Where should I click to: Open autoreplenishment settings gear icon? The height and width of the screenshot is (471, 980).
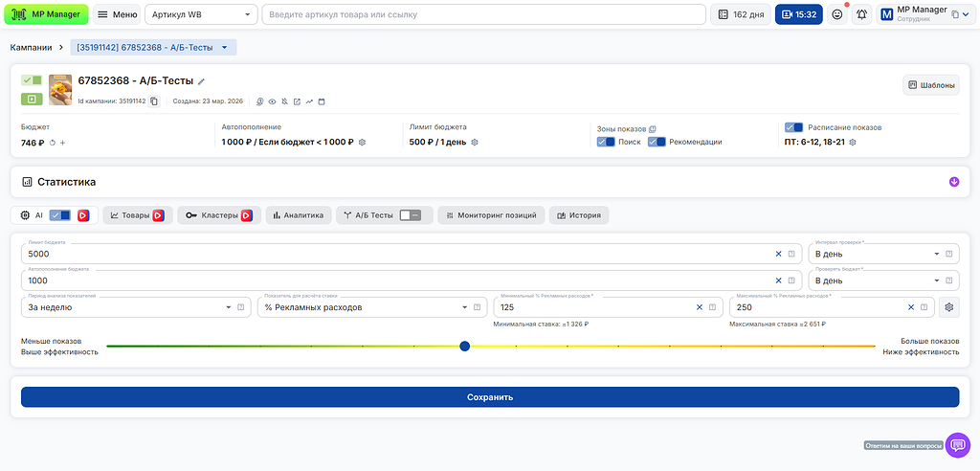click(x=363, y=143)
